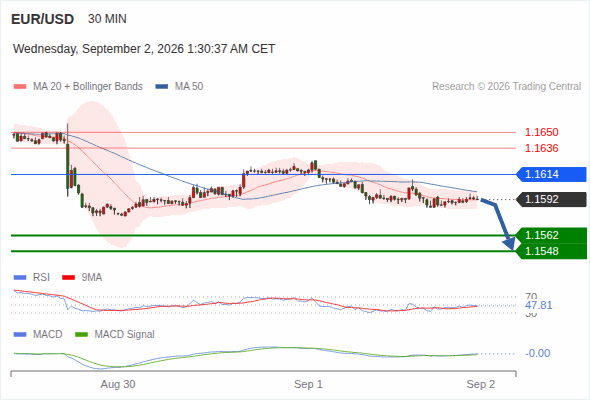This screenshot has width=590, height=400.
Task: Click the RSI legend color marker
Action: [x=20, y=278]
